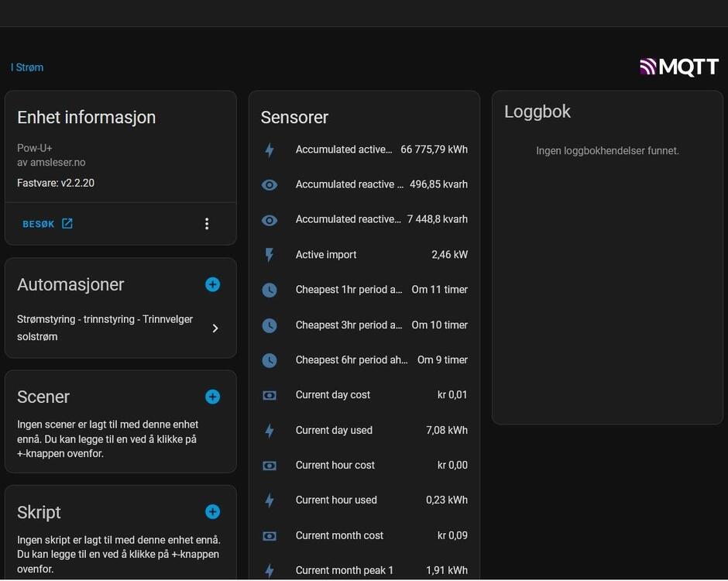
Task: Click the BESØK visit button
Action: pyautogui.click(x=47, y=224)
